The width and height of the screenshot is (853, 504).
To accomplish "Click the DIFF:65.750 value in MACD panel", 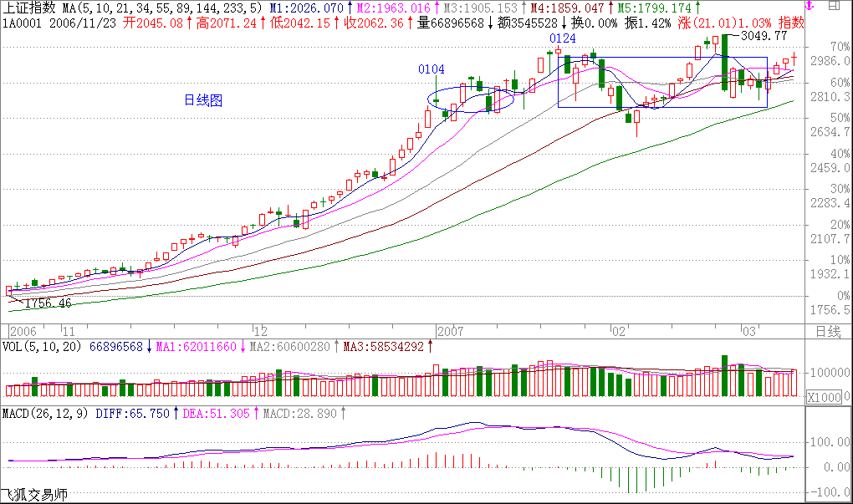I will 132,414.
